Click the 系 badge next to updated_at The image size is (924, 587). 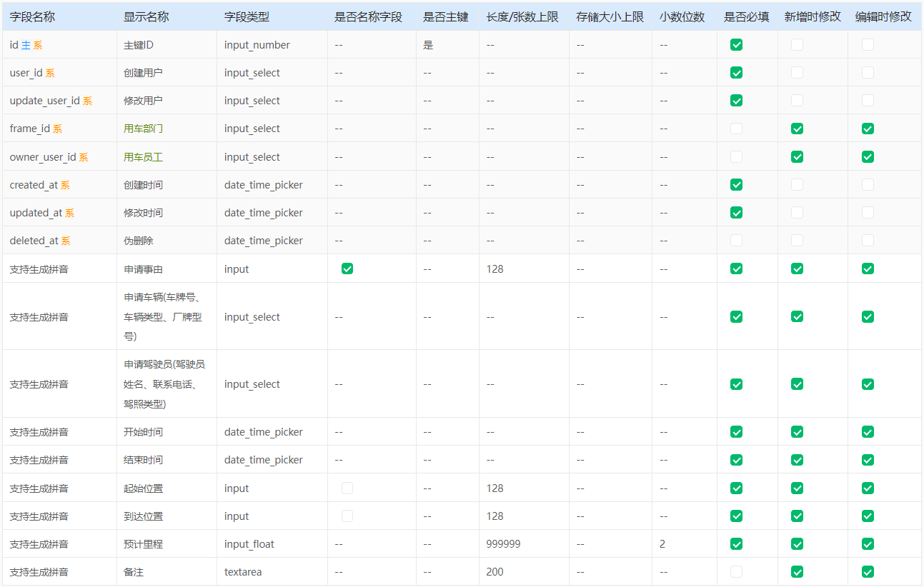pos(69,213)
